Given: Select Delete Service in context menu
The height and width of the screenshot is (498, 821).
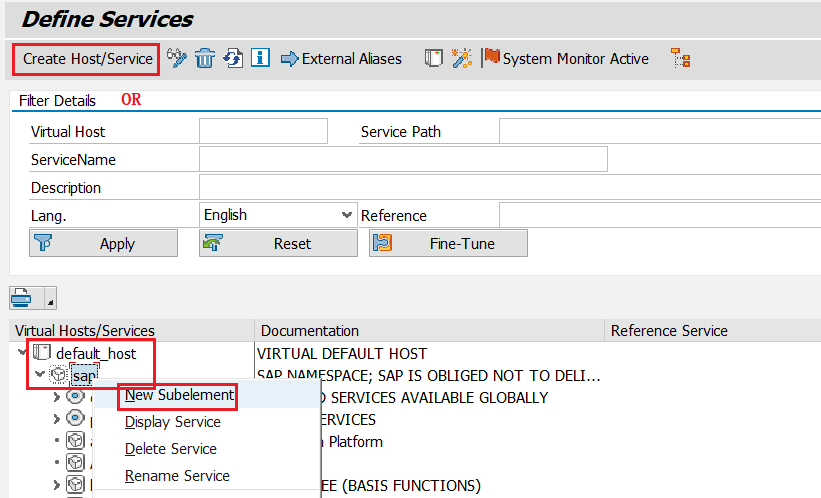Looking at the screenshot, I should [171, 449].
